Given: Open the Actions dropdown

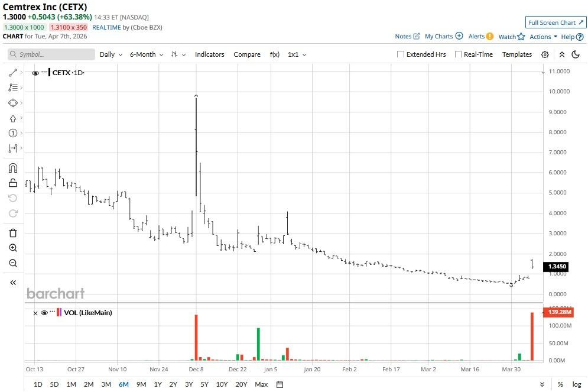Looking at the screenshot, I should pyautogui.click(x=543, y=37).
